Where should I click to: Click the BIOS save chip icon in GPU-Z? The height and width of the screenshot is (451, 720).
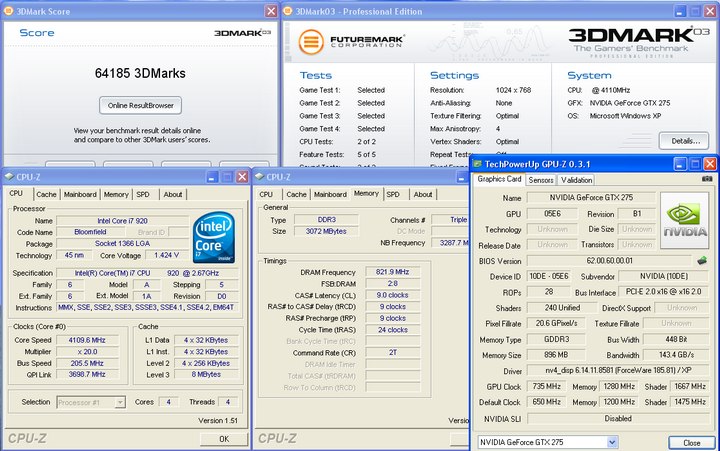702,261
